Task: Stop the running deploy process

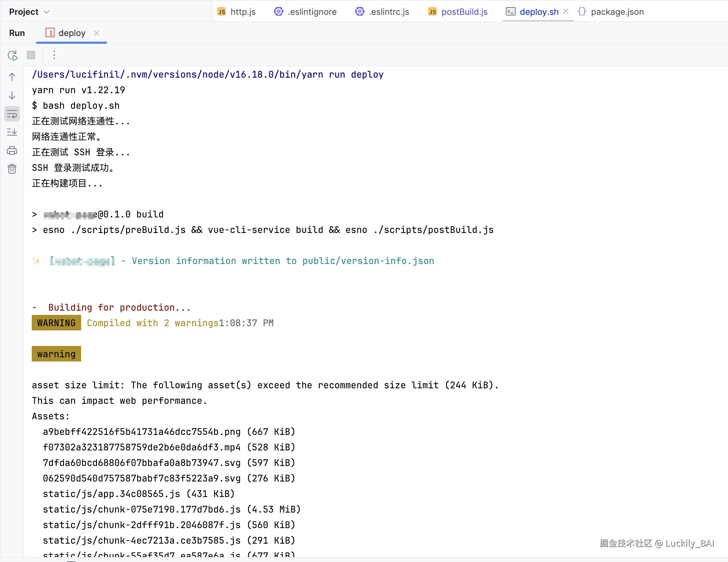Action: click(31, 55)
